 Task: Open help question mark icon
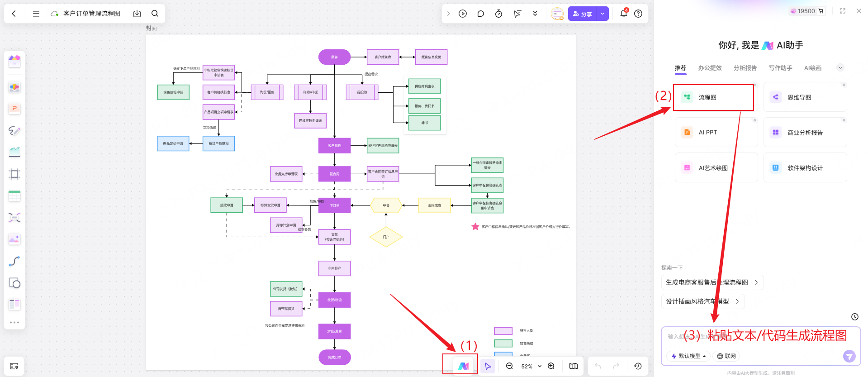pos(638,14)
